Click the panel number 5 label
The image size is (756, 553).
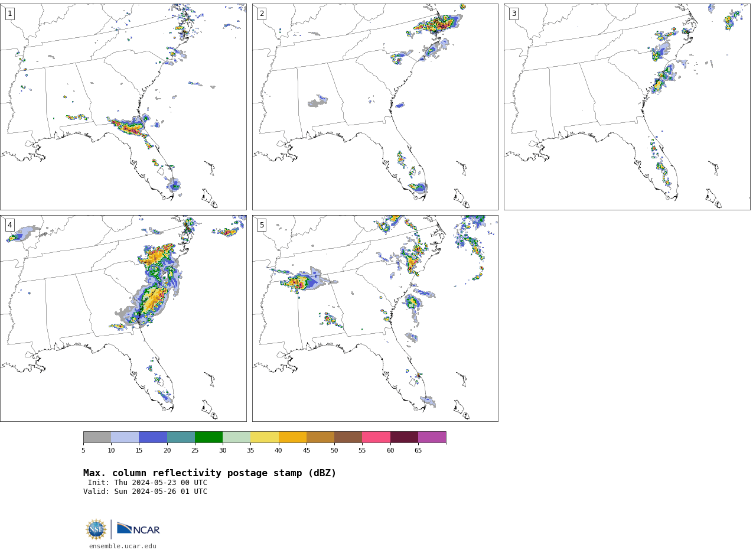[262, 225]
